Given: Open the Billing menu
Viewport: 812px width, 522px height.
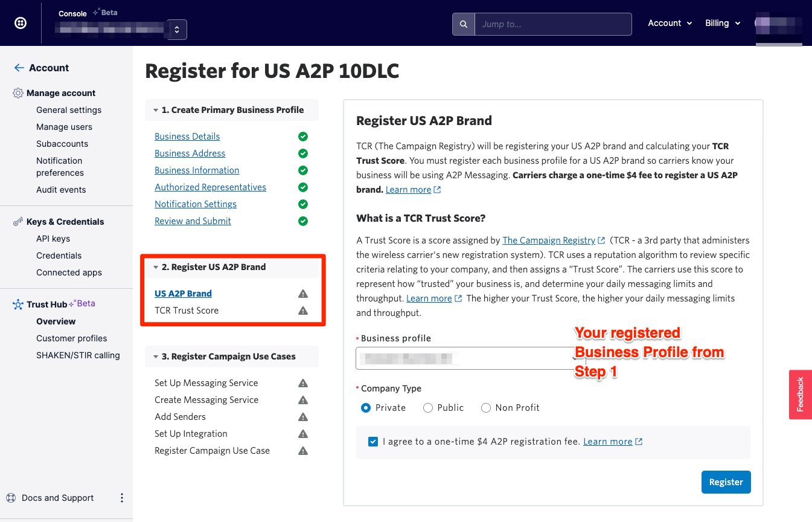Looking at the screenshot, I should point(722,23).
